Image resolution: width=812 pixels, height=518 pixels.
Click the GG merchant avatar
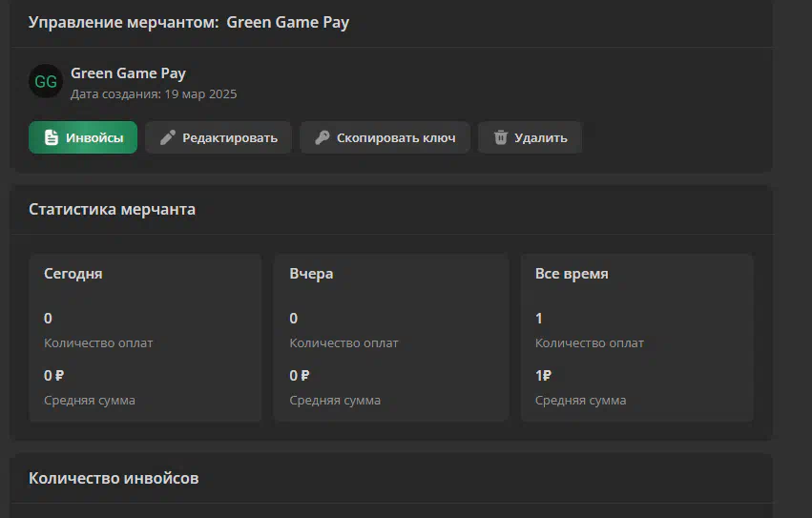pos(46,81)
